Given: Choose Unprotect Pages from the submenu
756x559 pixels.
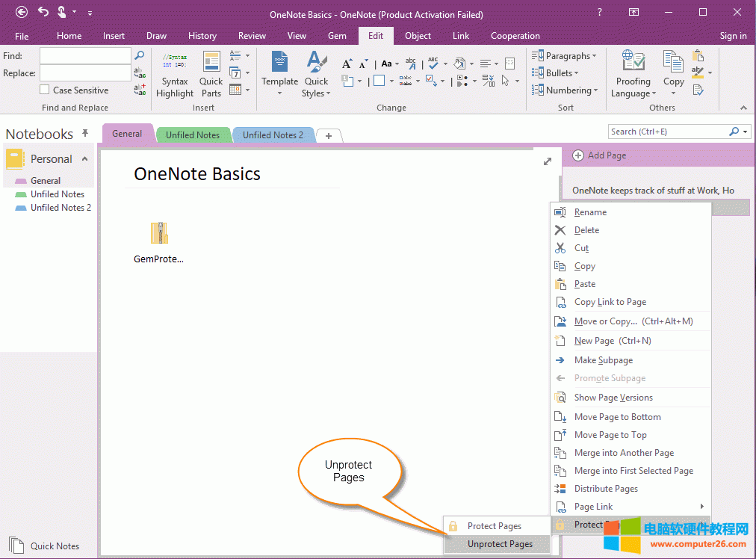Looking at the screenshot, I should tap(499, 544).
